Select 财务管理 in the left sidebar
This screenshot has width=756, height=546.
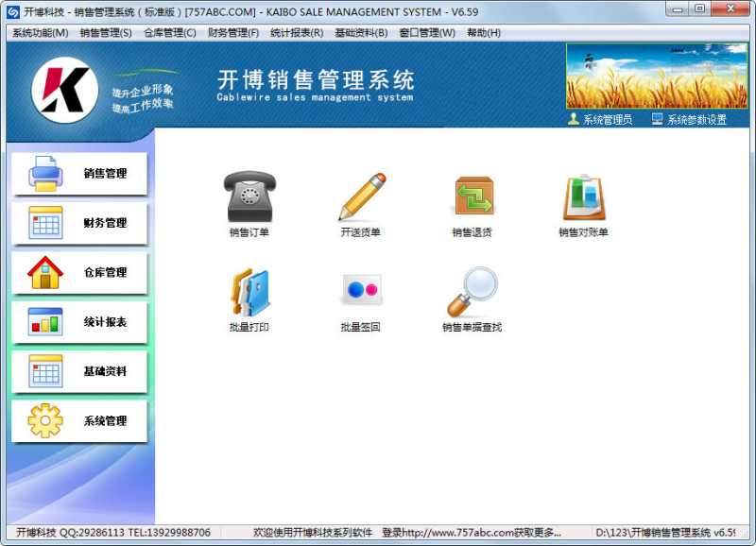tap(79, 224)
